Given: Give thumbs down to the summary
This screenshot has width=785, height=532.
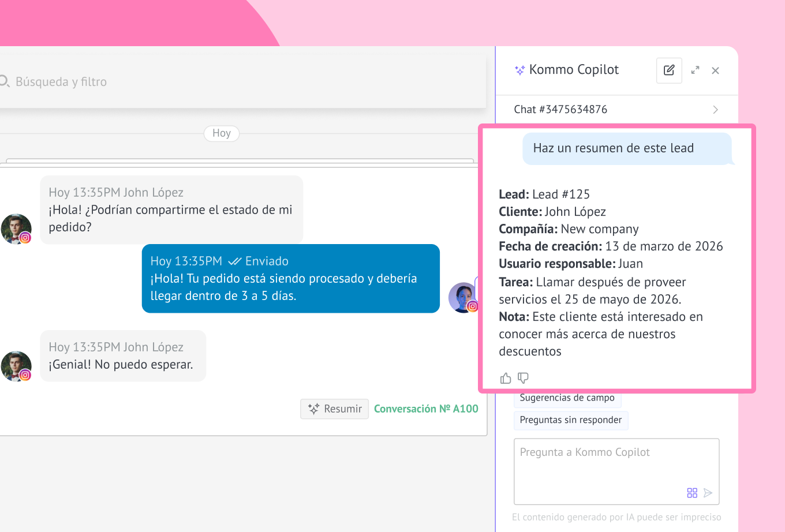Looking at the screenshot, I should [523, 378].
